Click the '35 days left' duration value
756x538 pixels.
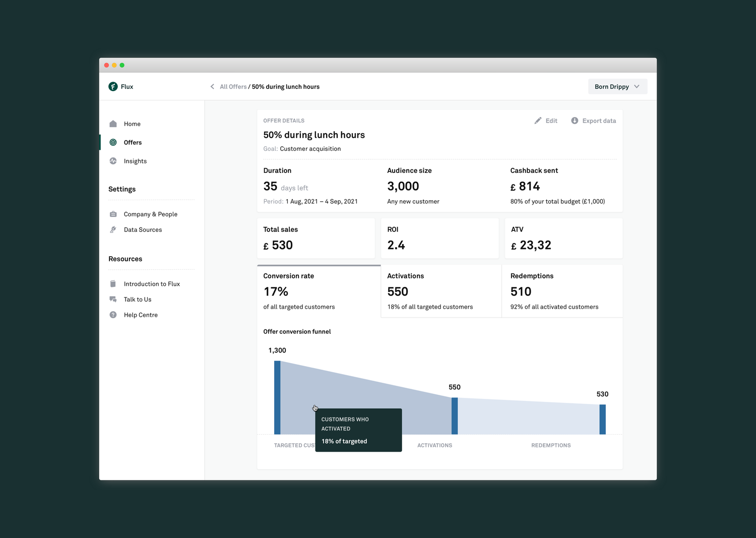click(285, 187)
